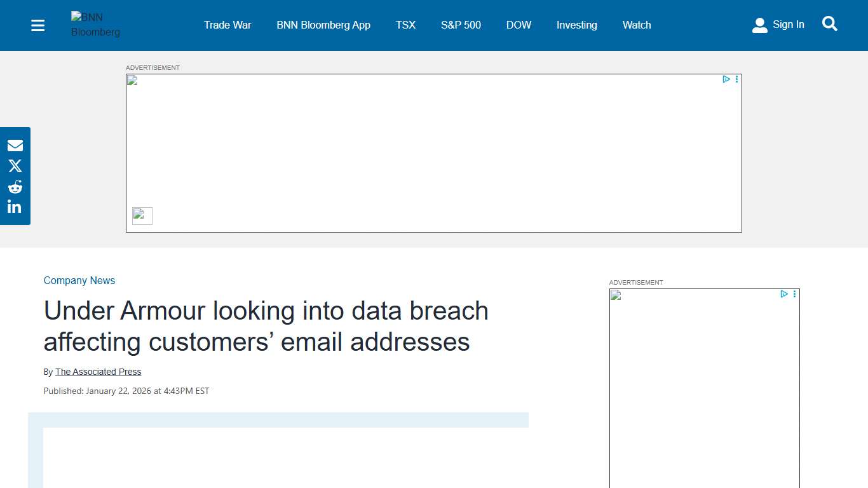
Task: Click the search magnifier icon
Action: (x=830, y=24)
